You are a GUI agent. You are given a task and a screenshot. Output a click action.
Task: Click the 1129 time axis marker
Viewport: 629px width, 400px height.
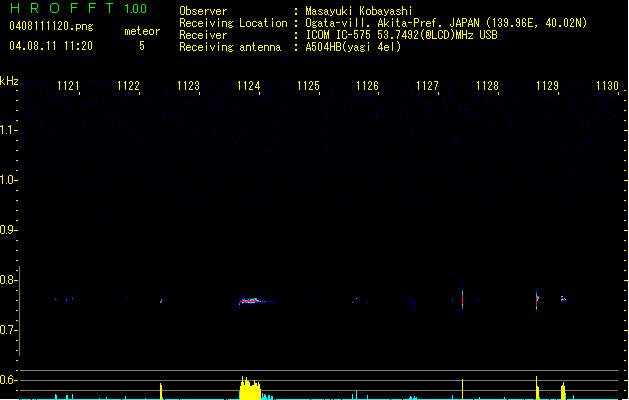point(547,86)
